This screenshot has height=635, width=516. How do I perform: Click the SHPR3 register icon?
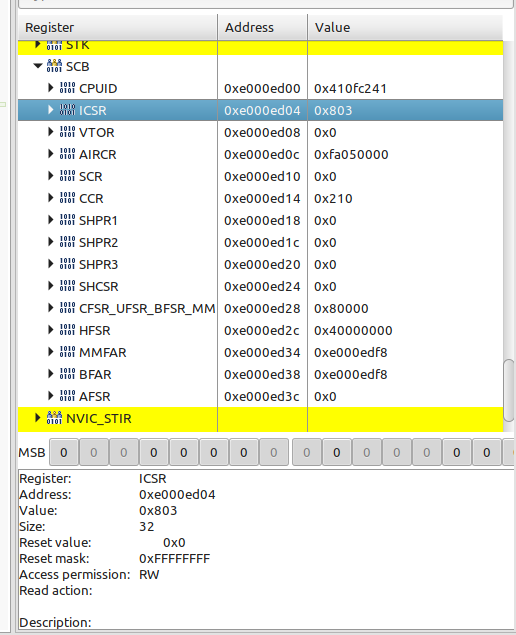pos(67,264)
